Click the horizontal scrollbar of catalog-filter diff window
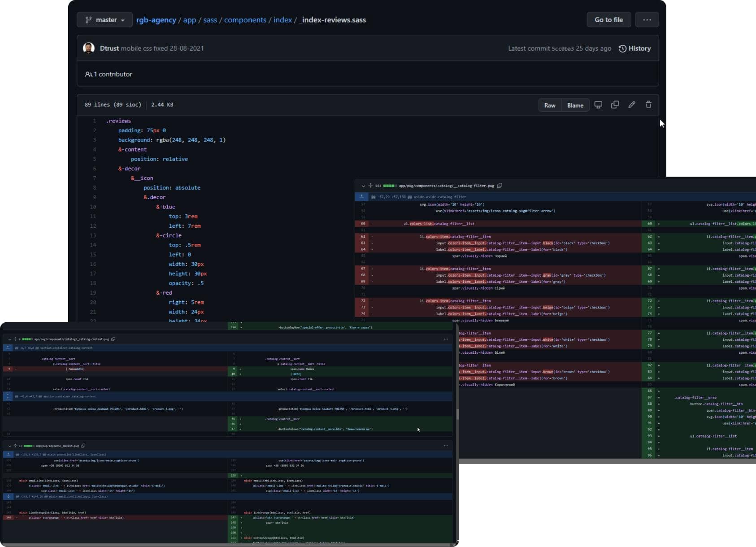Image resolution: width=756 pixels, height=547 pixels. coord(608,461)
